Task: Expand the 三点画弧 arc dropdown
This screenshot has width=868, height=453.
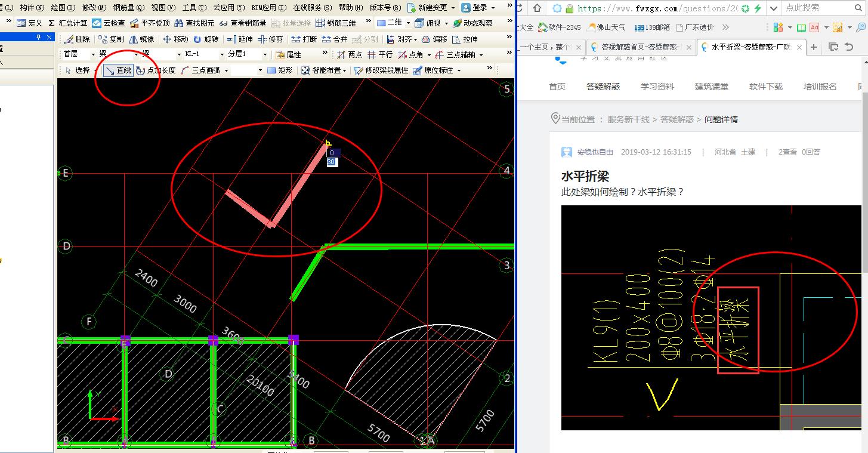Action: pos(226,70)
